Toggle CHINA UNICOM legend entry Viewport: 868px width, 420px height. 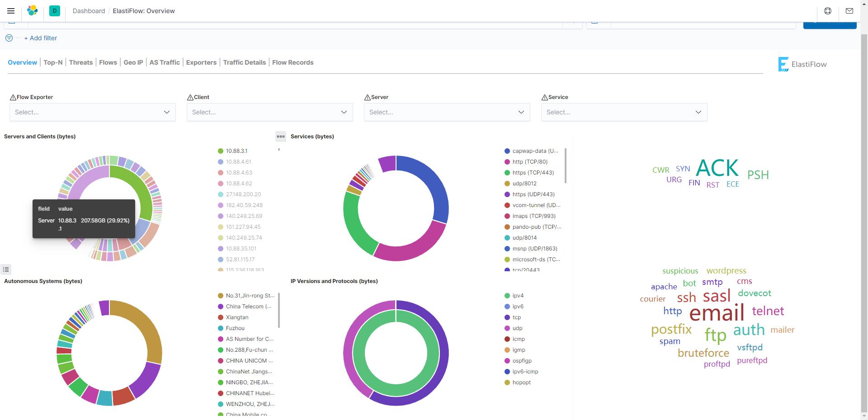coord(245,361)
